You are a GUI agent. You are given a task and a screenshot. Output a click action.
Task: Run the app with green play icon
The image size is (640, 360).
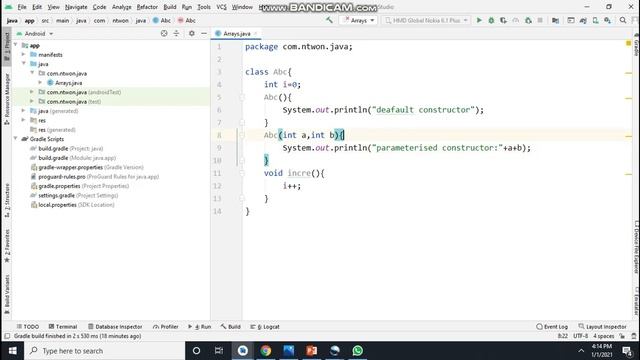(x=479, y=20)
